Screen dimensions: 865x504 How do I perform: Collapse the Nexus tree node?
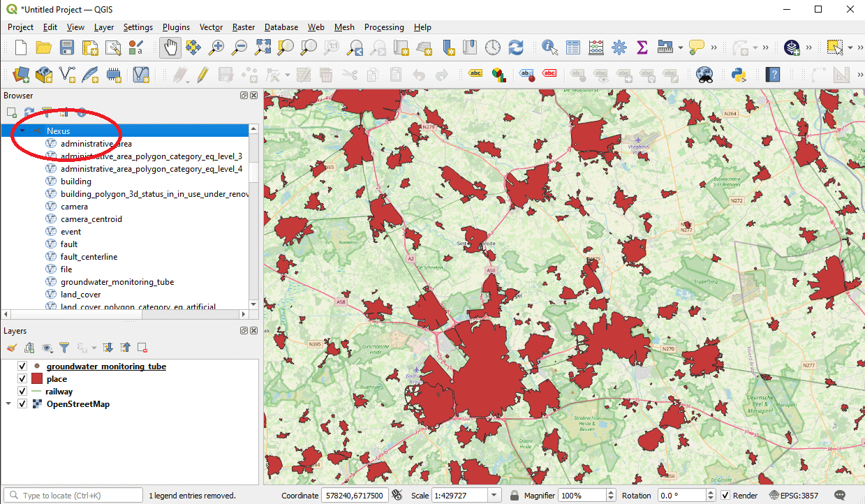[x=22, y=131]
